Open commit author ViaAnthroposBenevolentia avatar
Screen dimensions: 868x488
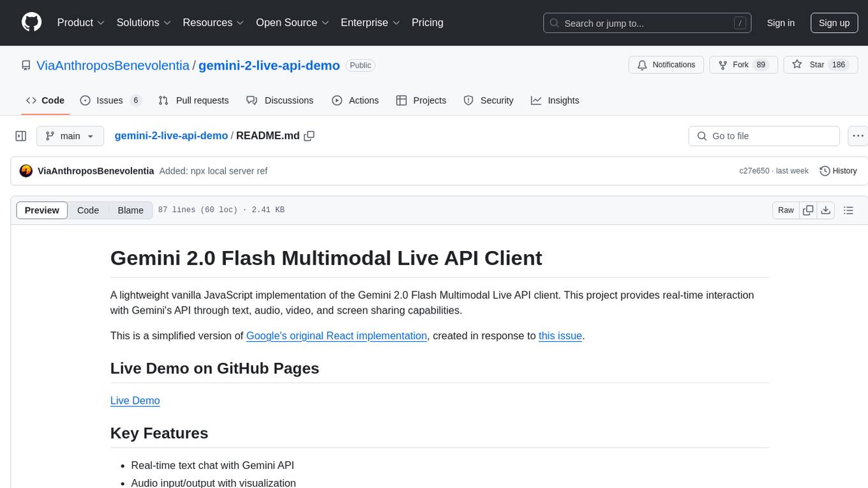[26, 171]
